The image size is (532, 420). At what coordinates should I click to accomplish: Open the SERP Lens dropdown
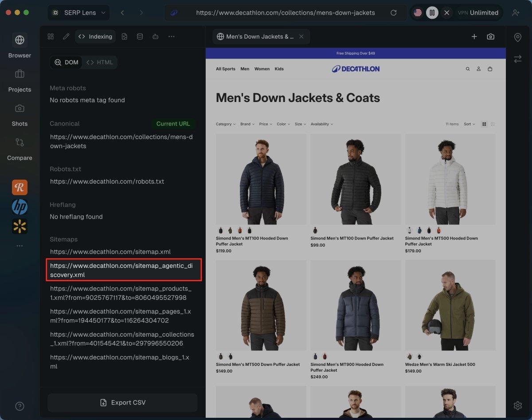pos(79,13)
